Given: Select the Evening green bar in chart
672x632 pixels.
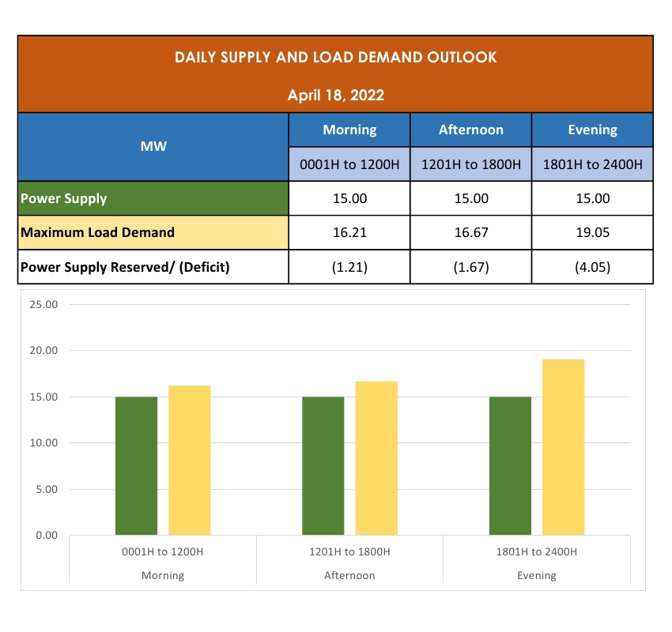Looking at the screenshot, I should click(510, 465).
